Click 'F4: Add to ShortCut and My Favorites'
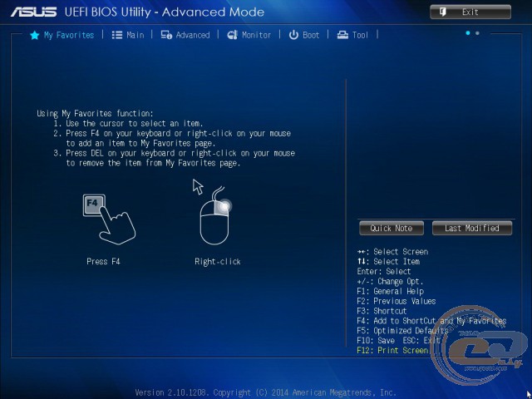The image size is (532, 399). [431, 321]
